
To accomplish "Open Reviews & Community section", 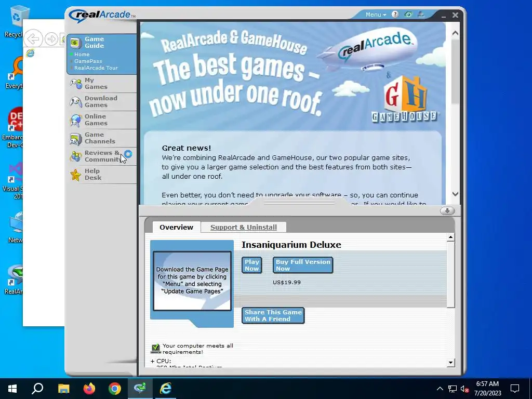I will pos(102,156).
